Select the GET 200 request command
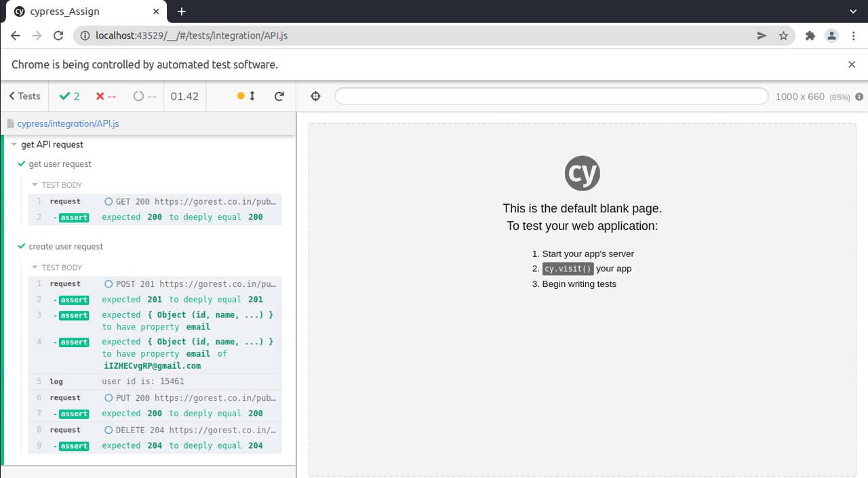Viewport: 868px width, 478px height. click(x=155, y=201)
